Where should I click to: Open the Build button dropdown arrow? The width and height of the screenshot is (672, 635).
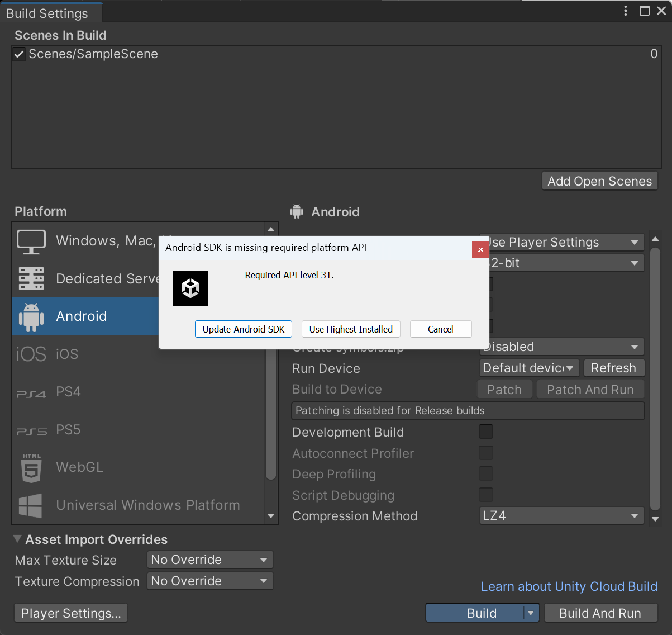pos(531,613)
